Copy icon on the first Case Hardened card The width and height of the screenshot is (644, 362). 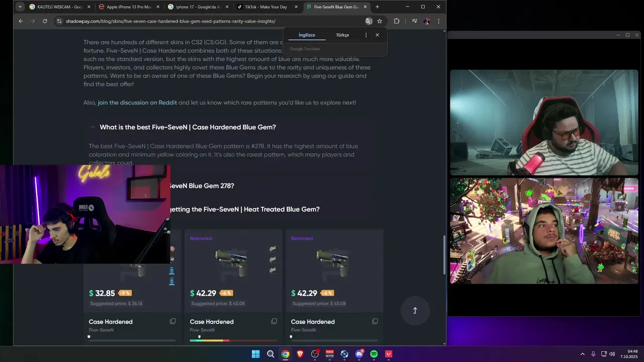(x=173, y=321)
